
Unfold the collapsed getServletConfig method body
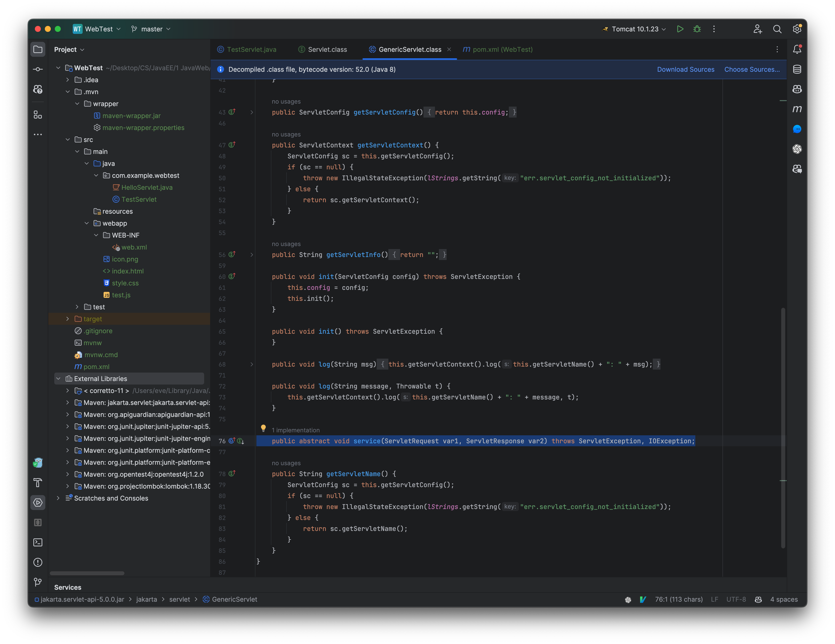tap(251, 112)
